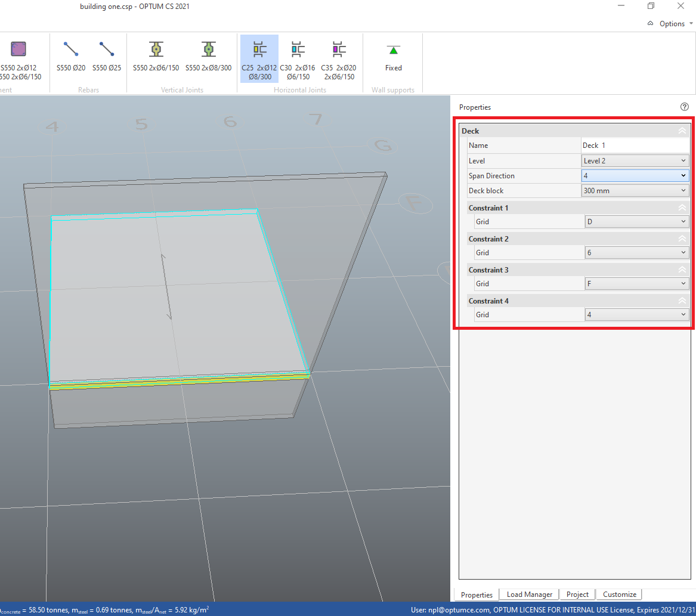Screen dimensions: 696x616
Task: Open the Deck block dropdown
Action: (635, 191)
